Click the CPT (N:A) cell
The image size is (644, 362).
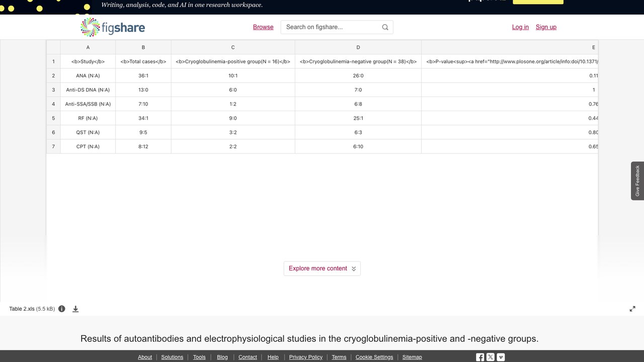click(x=88, y=146)
